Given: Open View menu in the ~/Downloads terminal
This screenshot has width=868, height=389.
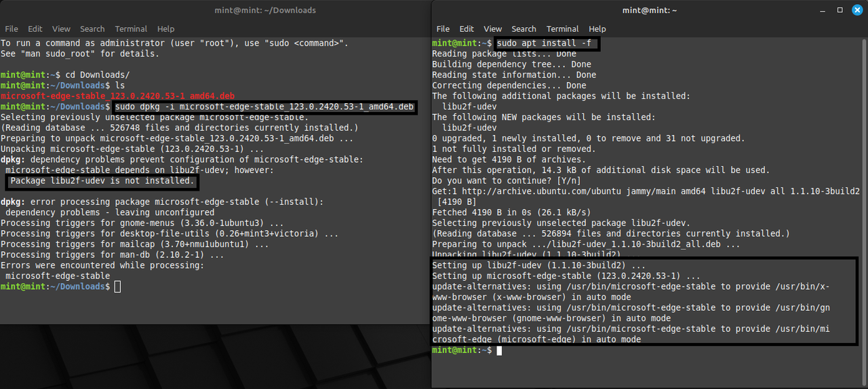Looking at the screenshot, I should tap(62, 29).
